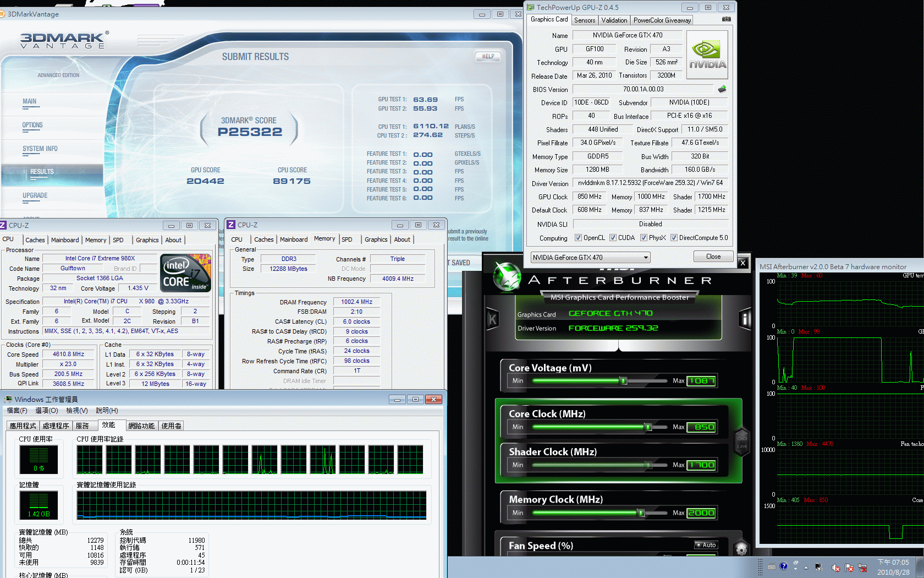Toggle the PhysX checkbox in GPU-Z
The width and height of the screenshot is (924, 578).
pos(643,238)
